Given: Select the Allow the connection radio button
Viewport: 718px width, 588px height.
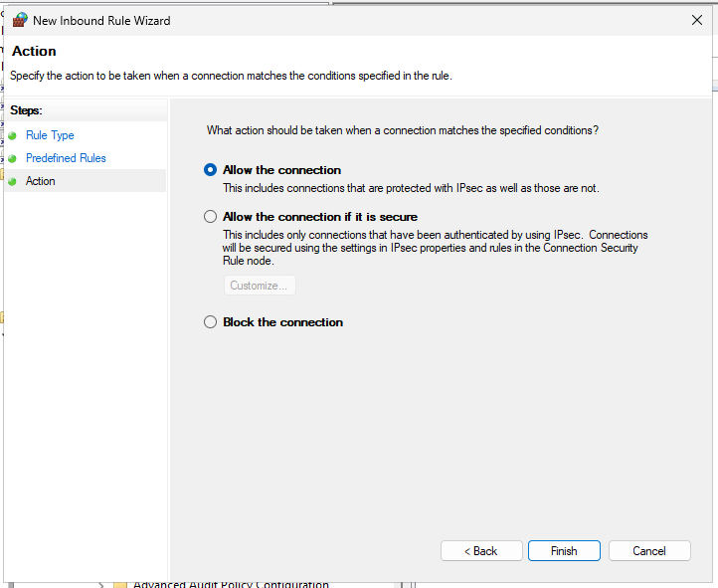Looking at the screenshot, I should 210,170.
